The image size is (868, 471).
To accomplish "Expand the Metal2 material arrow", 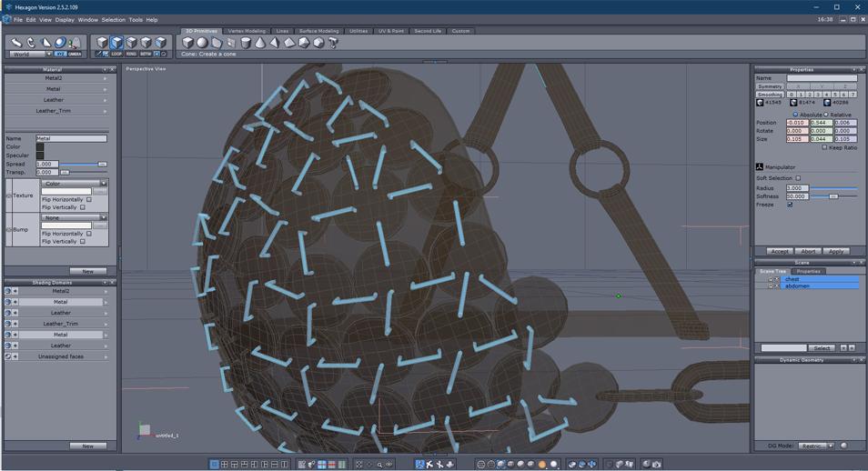I will tap(105, 78).
